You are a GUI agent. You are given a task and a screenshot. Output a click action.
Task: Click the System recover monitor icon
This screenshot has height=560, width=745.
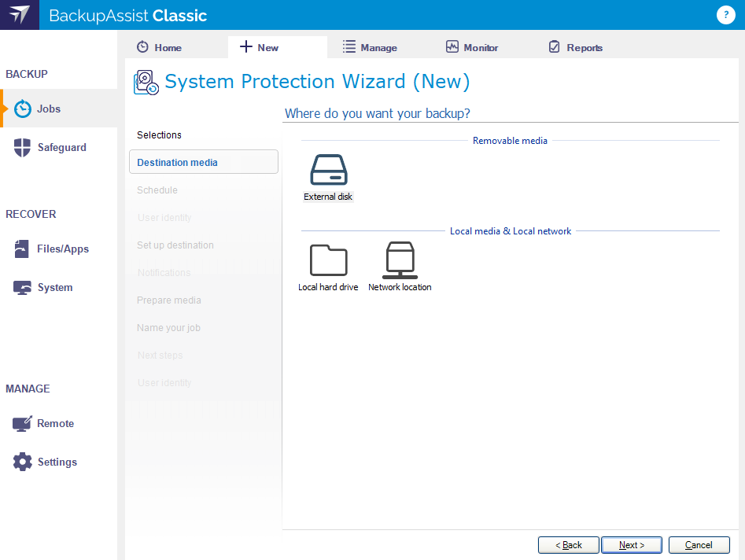pos(22,287)
